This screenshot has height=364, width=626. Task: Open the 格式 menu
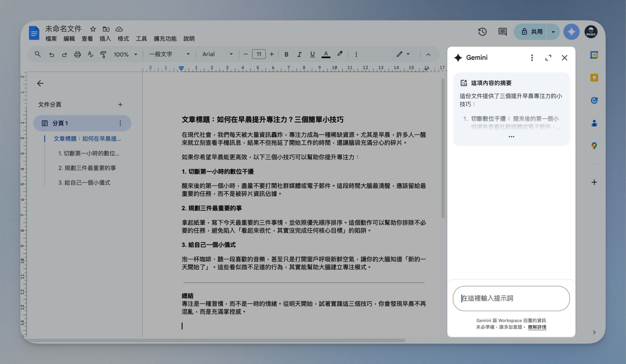[123, 39]
